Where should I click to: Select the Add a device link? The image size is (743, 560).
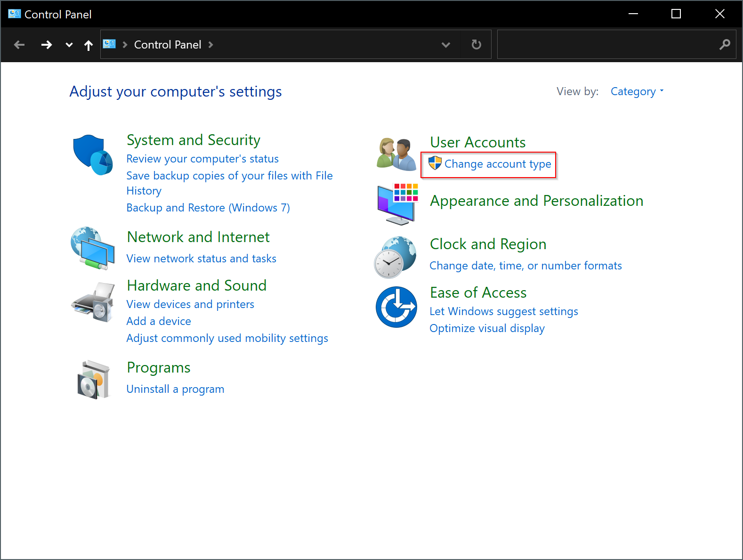pyautogui.click(x=159, y=321)
